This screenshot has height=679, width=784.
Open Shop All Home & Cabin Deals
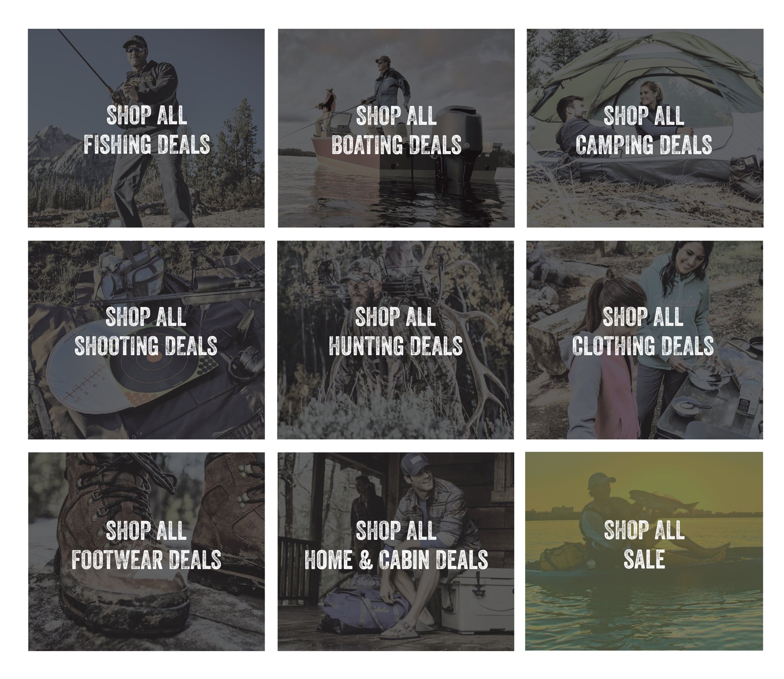point(396,551)
